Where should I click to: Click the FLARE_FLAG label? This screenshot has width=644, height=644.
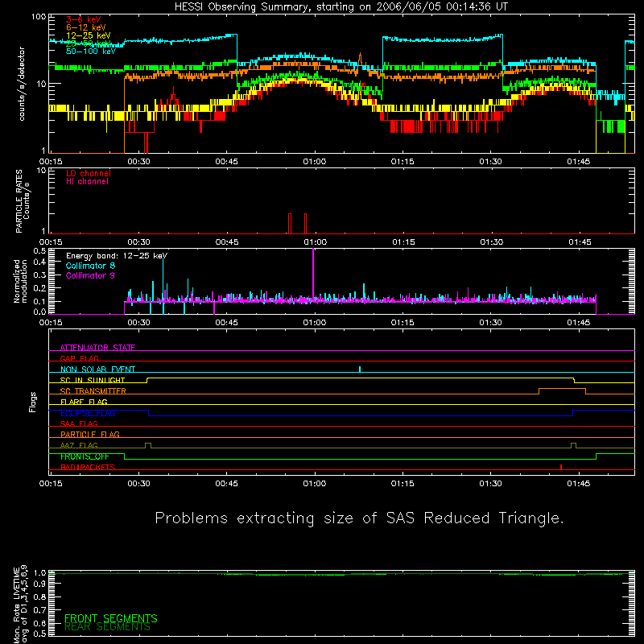click(x=84, y=402)
